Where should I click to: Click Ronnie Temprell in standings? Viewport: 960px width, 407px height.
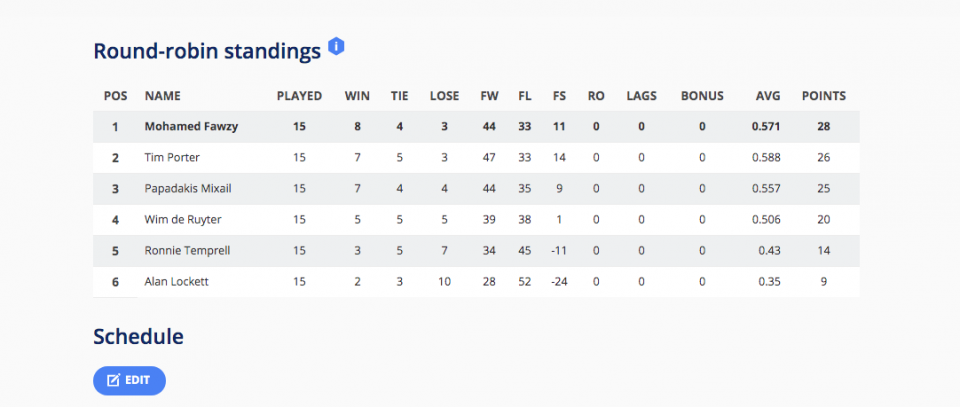click(x=187, y=251)
